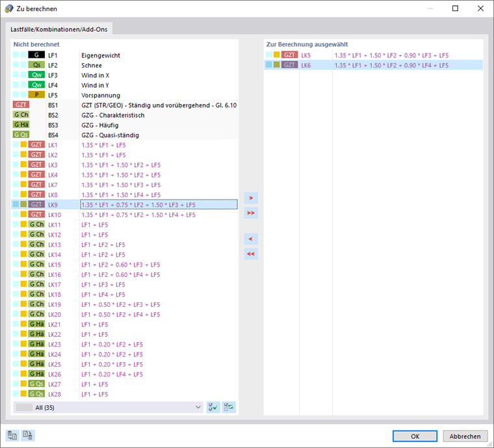Select BS2 GZG - Charakteristisch row
The image size is (494, 448).
click(125, 115)
